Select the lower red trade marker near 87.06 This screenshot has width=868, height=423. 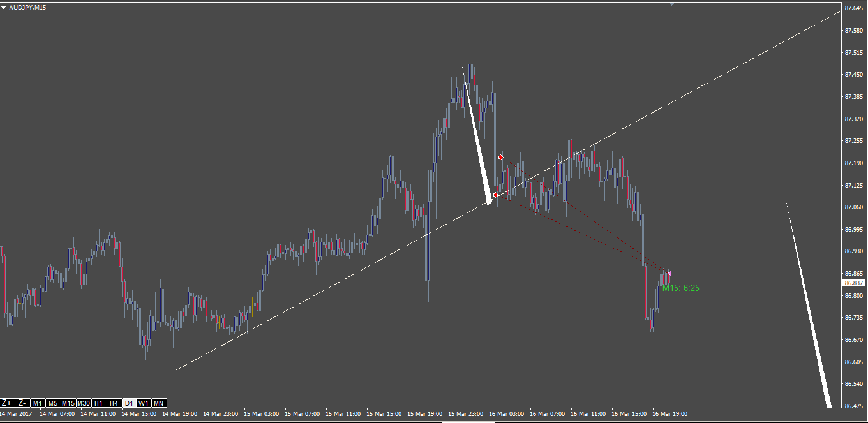pos(496,195)
